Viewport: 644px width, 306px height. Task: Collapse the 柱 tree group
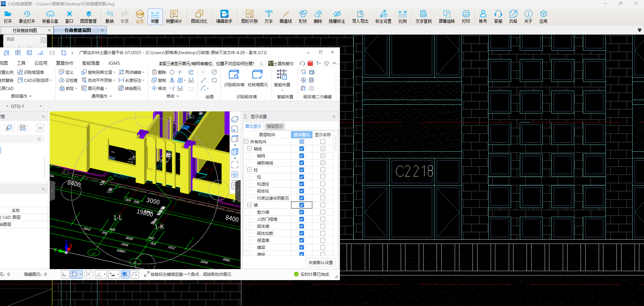click(249, 170)
